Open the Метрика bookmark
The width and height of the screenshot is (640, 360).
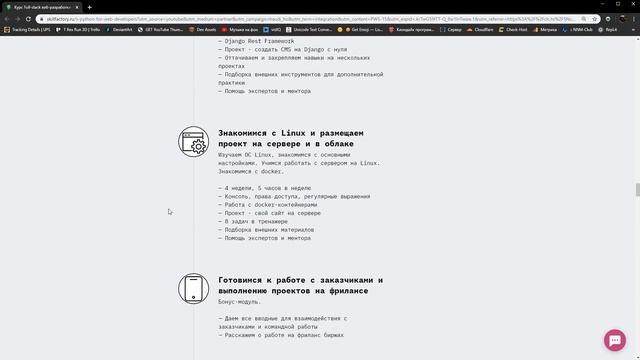tap(544, 30)
